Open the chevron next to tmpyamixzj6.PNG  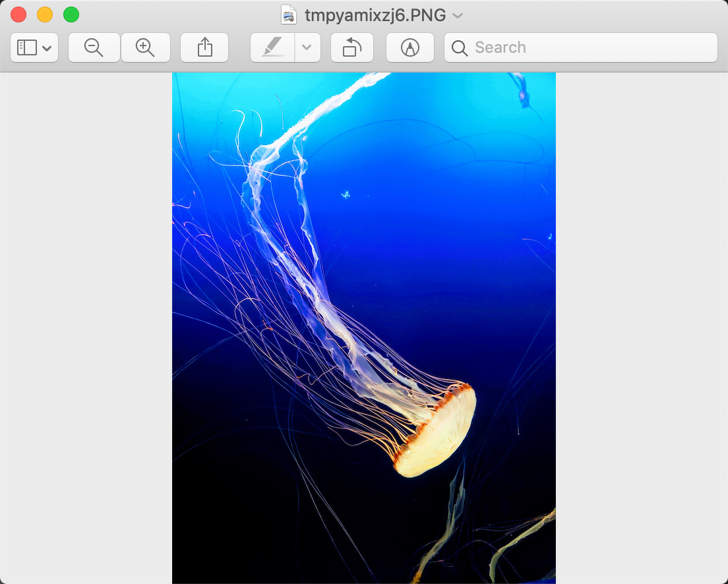(x=458, y=16)
